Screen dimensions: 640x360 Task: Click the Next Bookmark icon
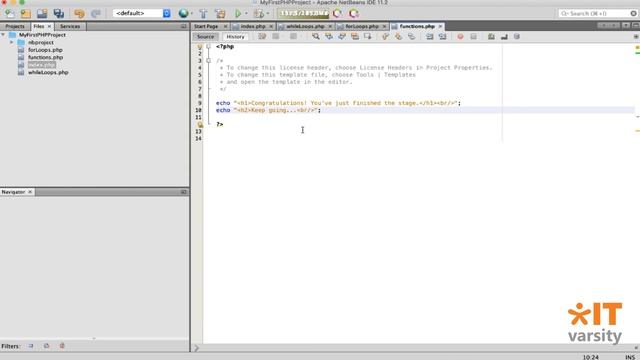click(398, 37)
